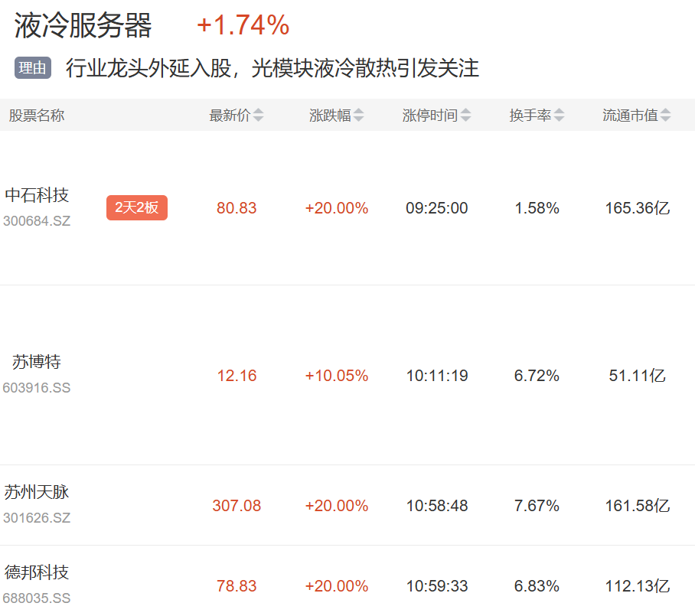Viewport: 695px width, 616px height.
Task: Click +20.00% change for 中石科技
Action: tap(337, 208)
